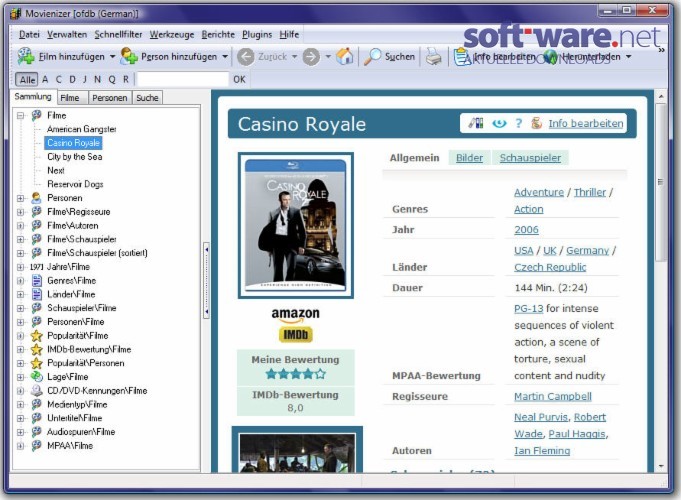This screenshot has height=500, width=681.
Task: Open the Zurück history dropdown arrow
Action: click(x=294, y=57)
